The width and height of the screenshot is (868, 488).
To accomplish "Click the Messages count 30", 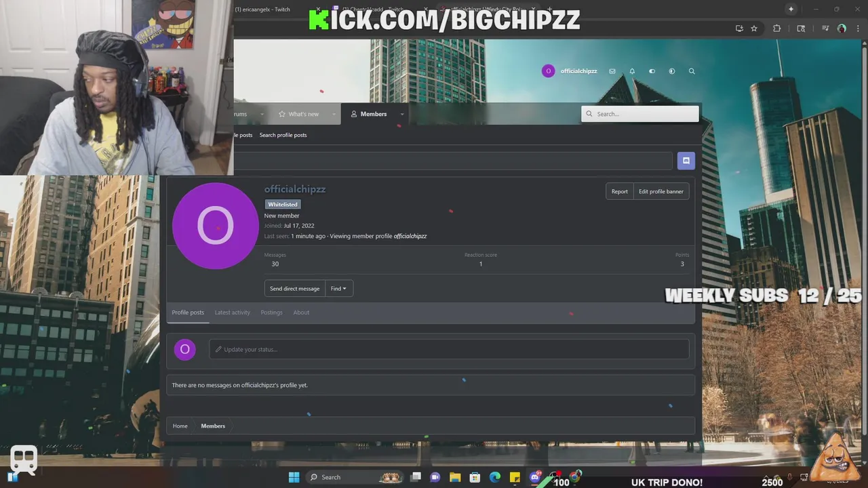I will (x=275, y=264).
